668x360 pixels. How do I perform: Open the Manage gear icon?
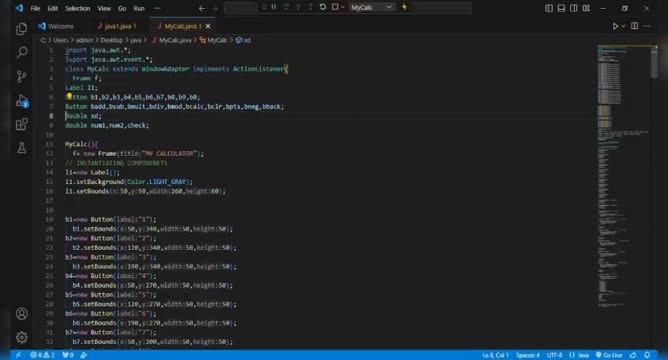coord(21,337)
